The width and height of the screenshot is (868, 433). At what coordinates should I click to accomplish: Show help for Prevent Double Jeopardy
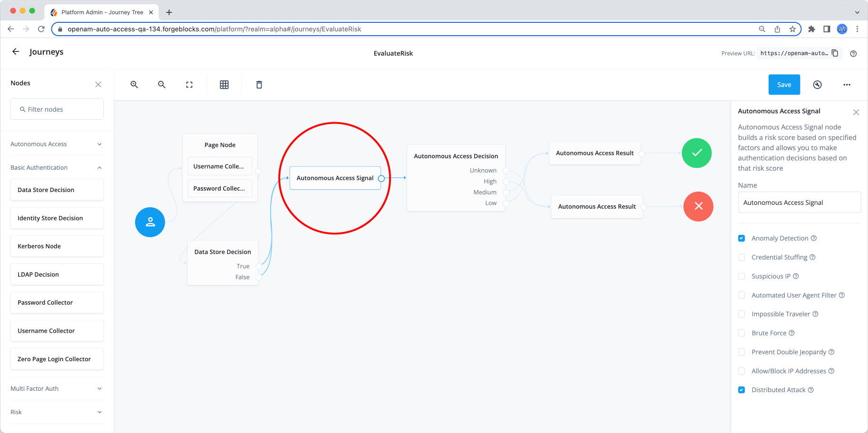(x=832, y=352)
